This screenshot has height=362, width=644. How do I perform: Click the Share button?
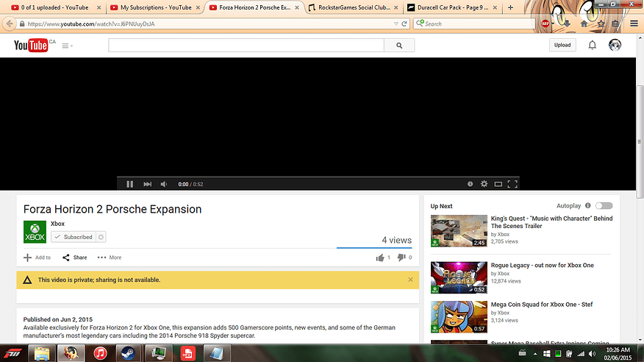pos(75,258)
